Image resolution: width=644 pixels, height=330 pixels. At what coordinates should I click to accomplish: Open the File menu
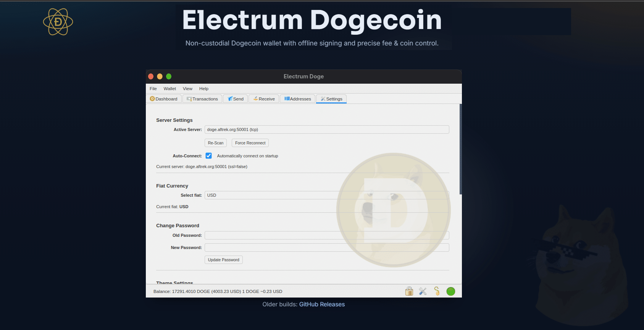(x=153, y=89)
